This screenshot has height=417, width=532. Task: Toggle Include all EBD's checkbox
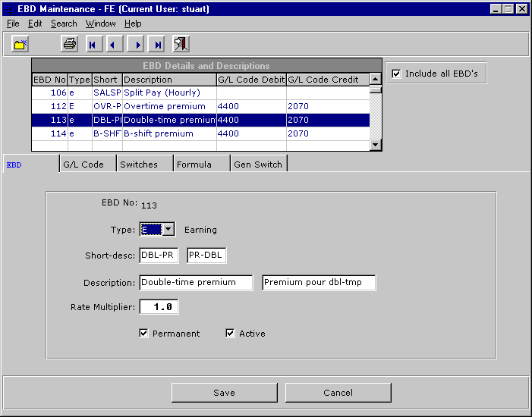395,74
